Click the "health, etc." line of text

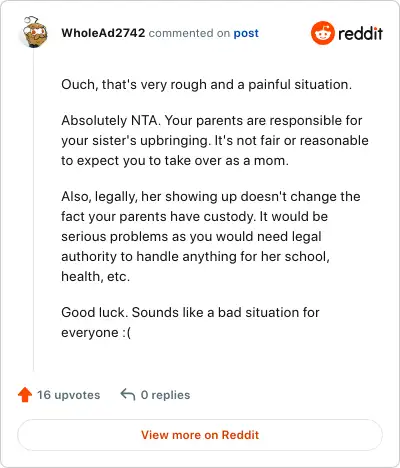tap(95, 276)
